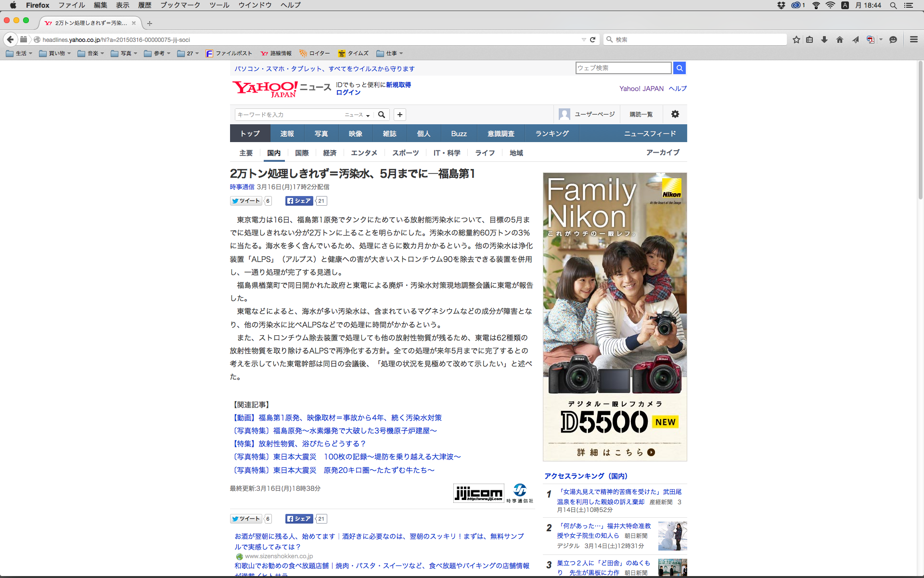
Task: Select the 経済 category tab
Action: coord(330,153)
